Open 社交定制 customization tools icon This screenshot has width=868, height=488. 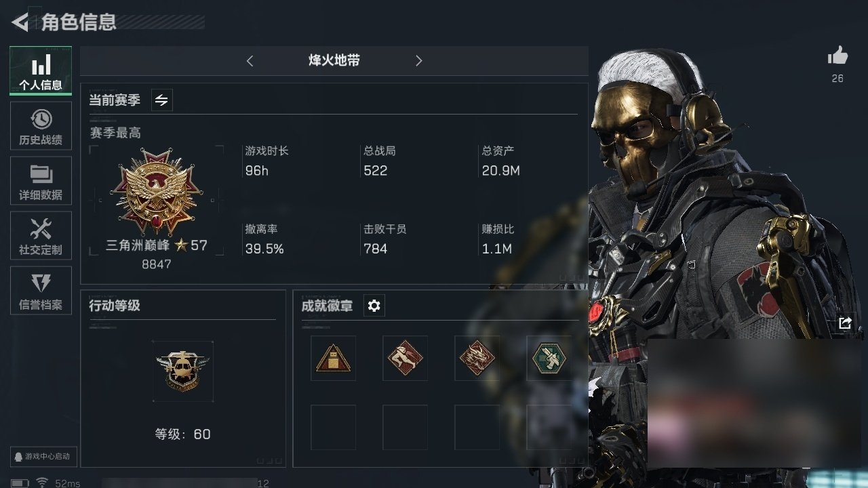pos(41,236)
